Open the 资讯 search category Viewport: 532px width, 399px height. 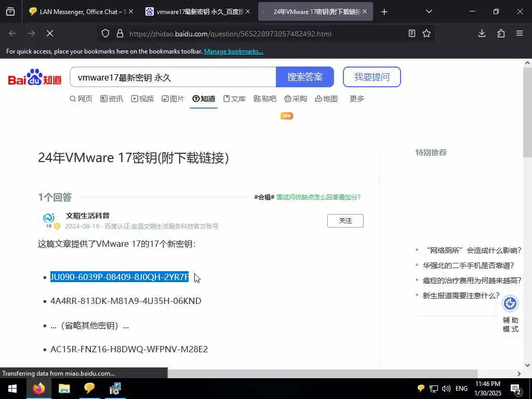tap(112, 99)
